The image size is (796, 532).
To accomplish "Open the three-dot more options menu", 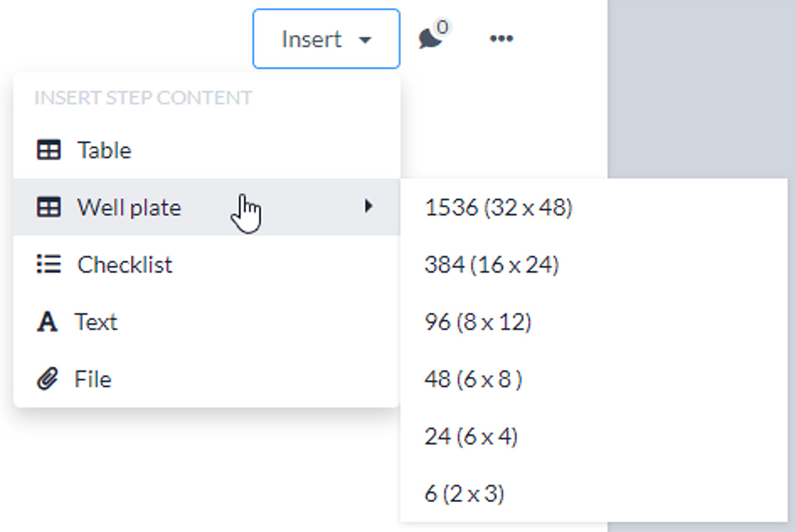I will (x=501, y=39).
